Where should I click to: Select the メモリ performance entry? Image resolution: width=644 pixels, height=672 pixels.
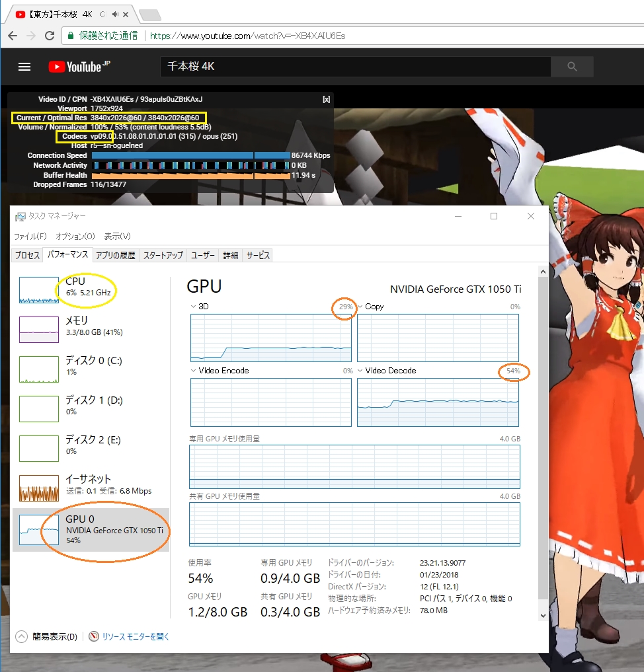(91, 329)
